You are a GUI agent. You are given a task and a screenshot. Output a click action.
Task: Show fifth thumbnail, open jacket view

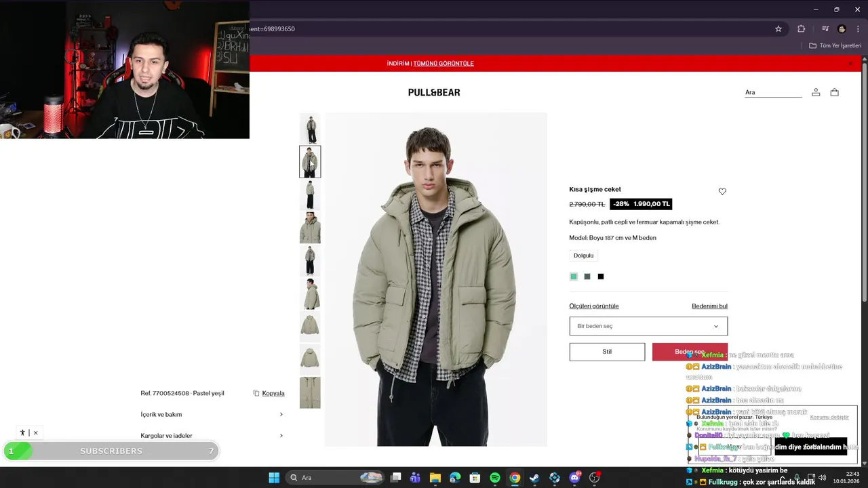click(x=310, y=261)
